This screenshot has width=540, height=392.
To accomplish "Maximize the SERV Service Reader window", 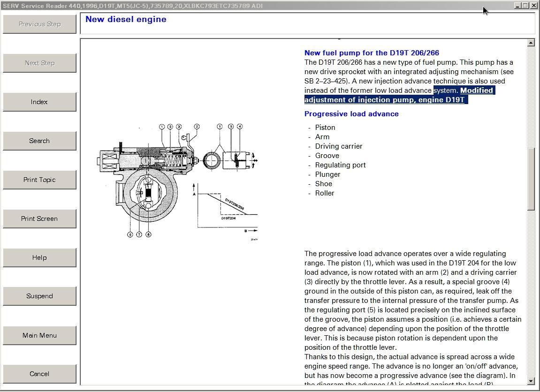I will click(x=525, y=6).
